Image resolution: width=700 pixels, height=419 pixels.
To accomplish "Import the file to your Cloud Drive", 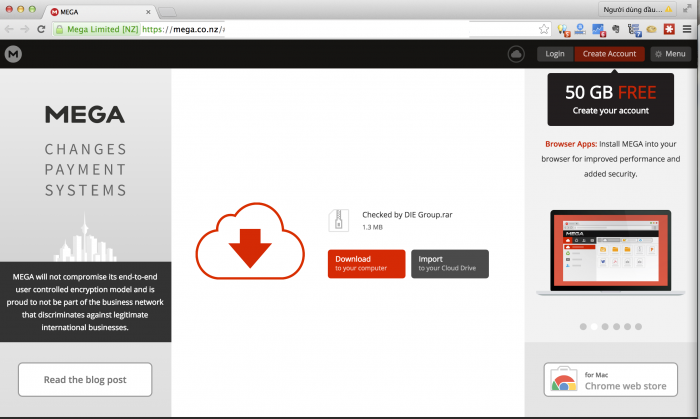I will (449, 263).
